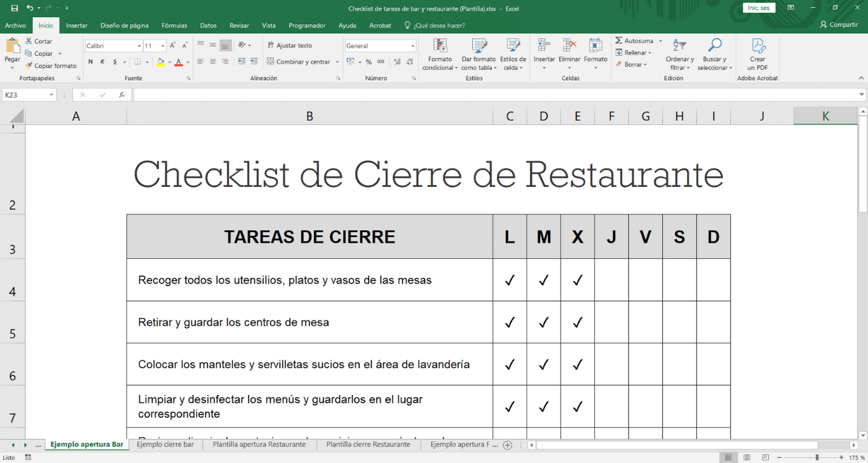This screenshot has width=868, height=463.
Task: Click the Compartir button
Action: 839,25
